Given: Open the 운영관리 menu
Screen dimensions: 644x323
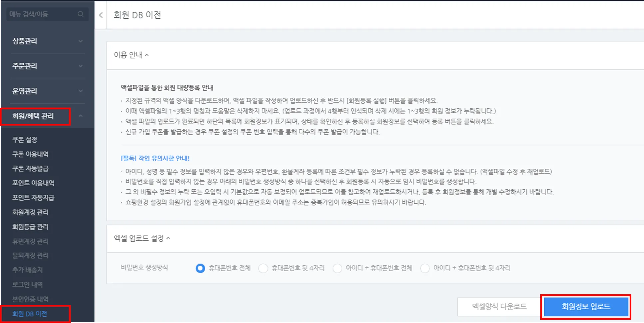Looking at the screenshot, I should click(25, 91).
